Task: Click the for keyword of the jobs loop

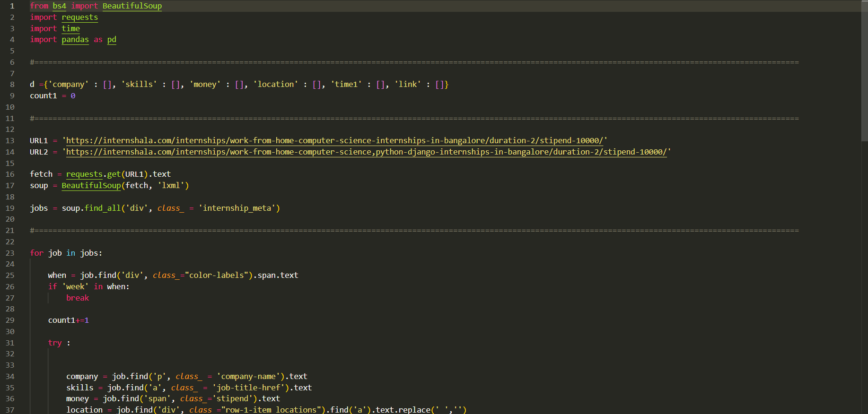Action: [36, 253]
